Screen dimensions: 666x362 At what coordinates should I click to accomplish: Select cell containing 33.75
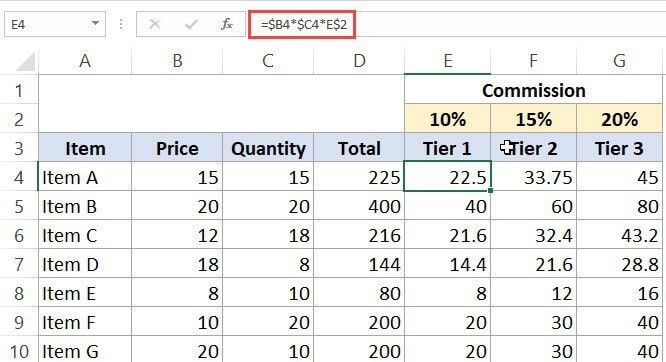pos(533,177)
